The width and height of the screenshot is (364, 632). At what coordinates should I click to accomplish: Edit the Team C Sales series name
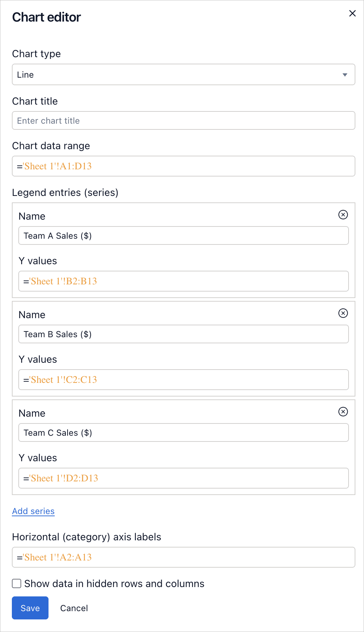point(183,432)
